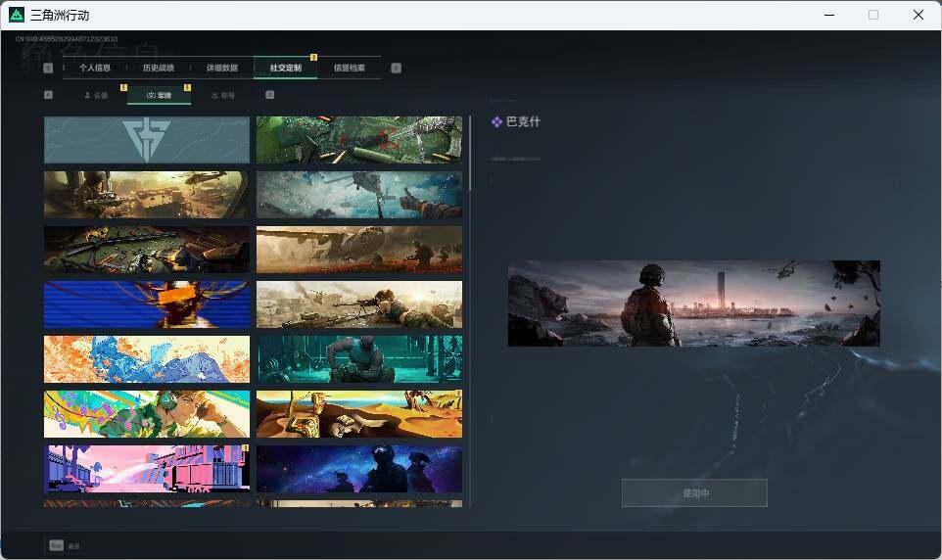Click the banner list vertical scrollbar

click(x=470, y=155)
